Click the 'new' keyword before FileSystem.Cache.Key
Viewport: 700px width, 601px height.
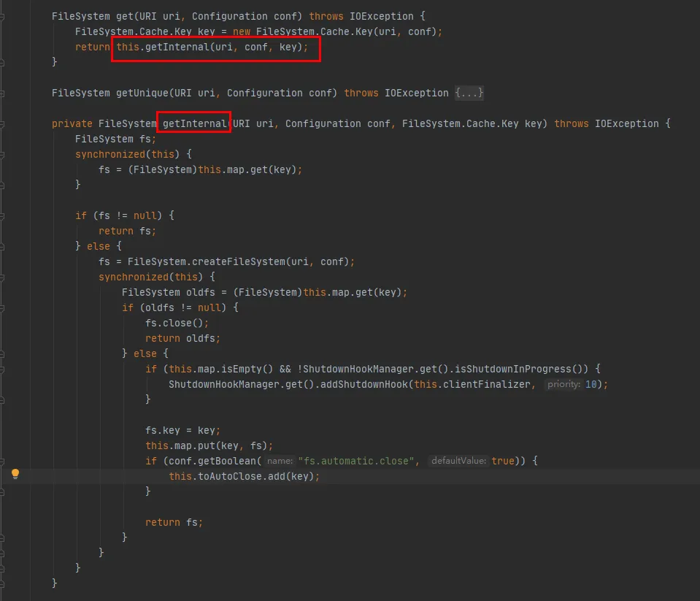coord(242,31)
